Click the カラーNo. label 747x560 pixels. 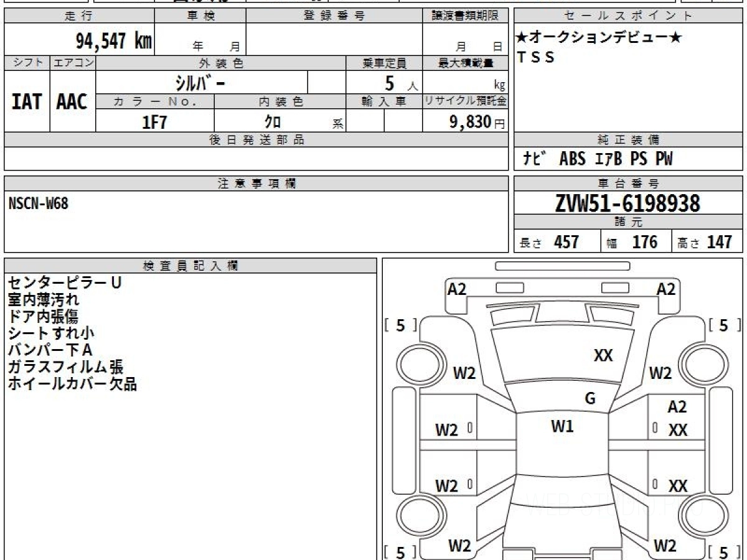click(x=155, y=101)
